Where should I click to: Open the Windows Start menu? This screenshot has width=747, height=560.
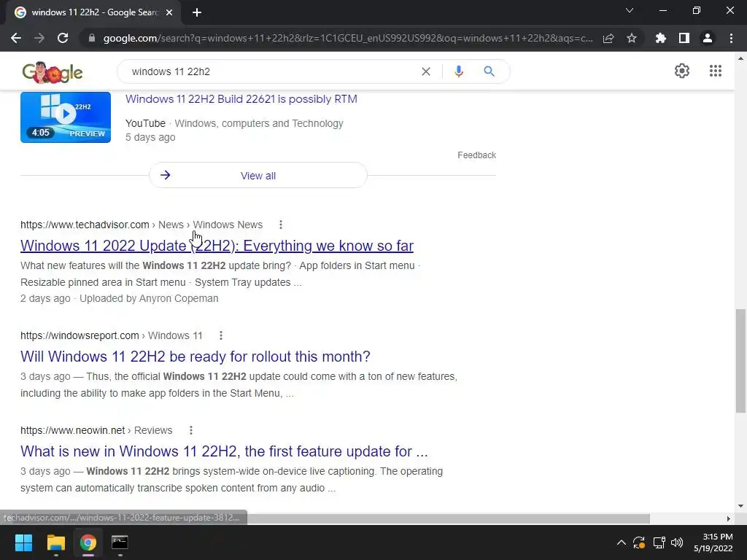click(23, 542)
